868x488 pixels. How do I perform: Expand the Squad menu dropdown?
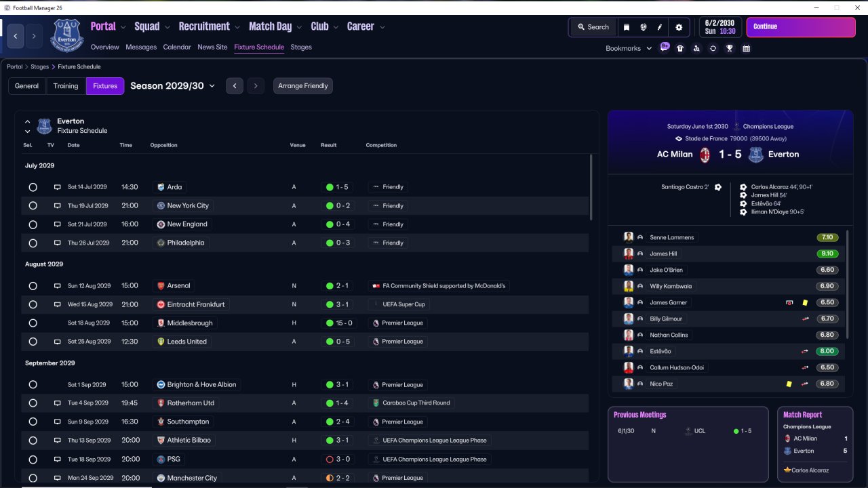pyautogui.click(x=167, y=28)
